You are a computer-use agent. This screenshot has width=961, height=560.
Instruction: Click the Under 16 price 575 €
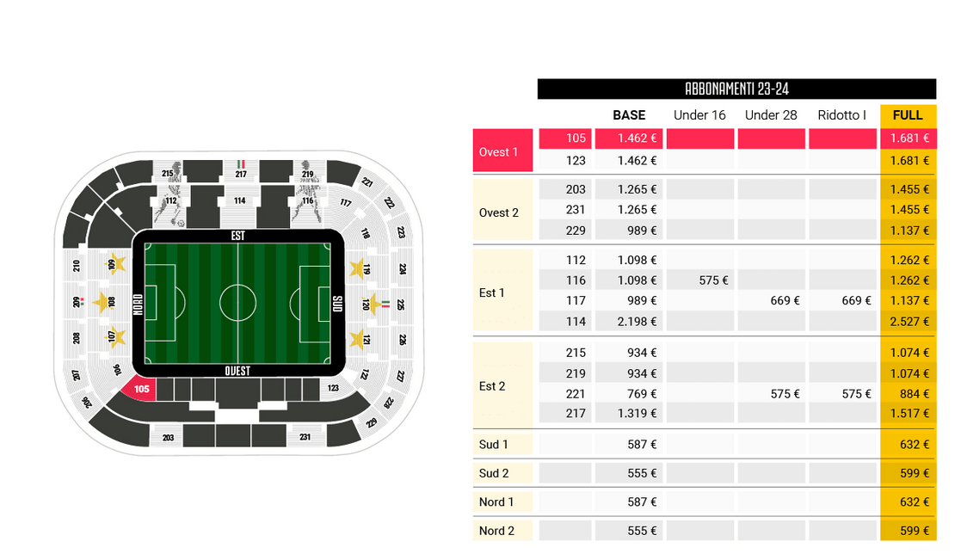713,280
